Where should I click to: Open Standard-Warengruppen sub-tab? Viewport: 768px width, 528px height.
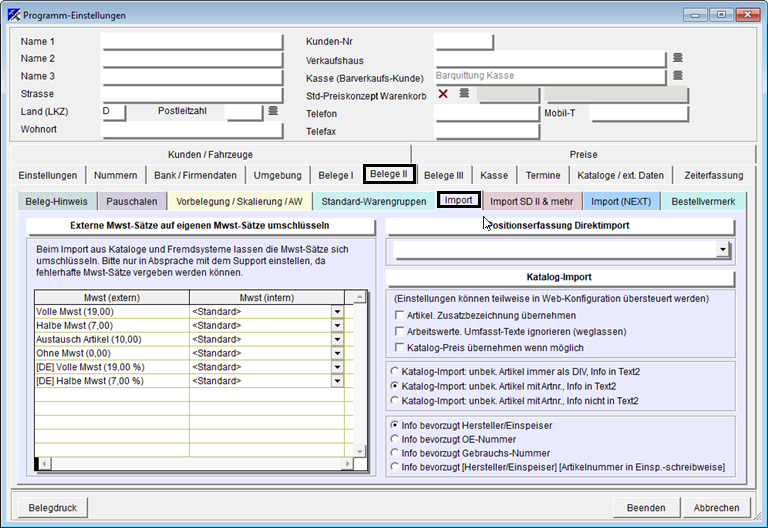(374, 201)
